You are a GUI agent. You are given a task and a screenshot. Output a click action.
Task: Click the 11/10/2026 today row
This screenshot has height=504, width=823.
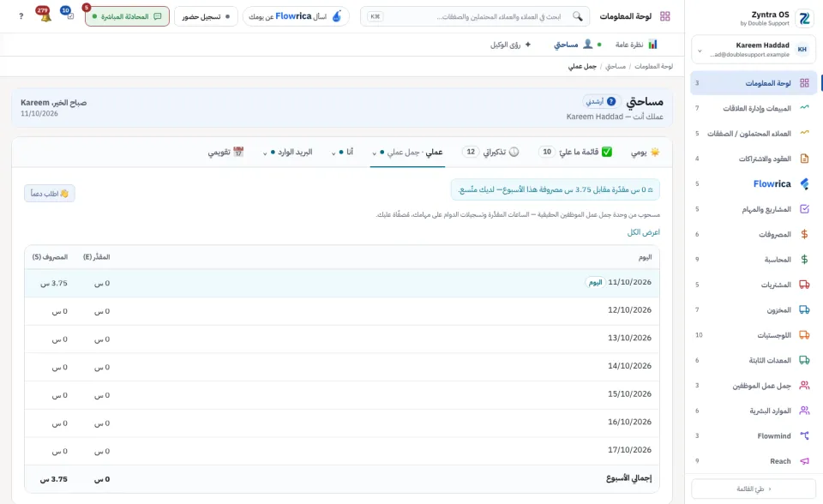coord(342,283)
